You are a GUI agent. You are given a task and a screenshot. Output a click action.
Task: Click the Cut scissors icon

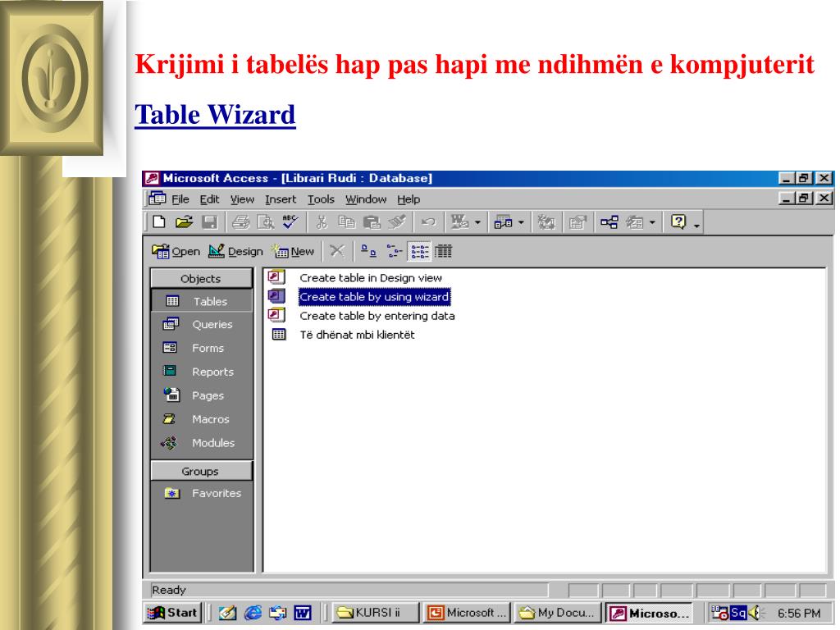pyautogui.click(x=322, y=221)
